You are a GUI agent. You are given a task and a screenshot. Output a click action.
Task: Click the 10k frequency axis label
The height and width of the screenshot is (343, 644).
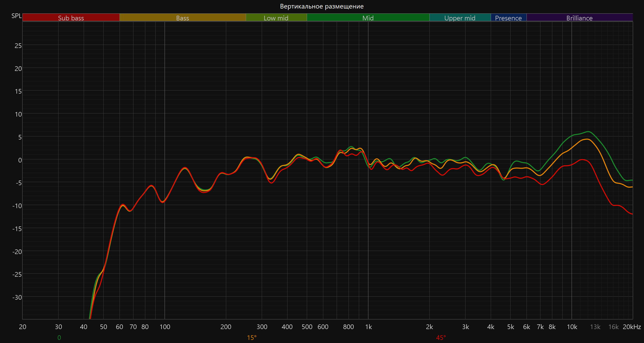click(x=572, y=327)
